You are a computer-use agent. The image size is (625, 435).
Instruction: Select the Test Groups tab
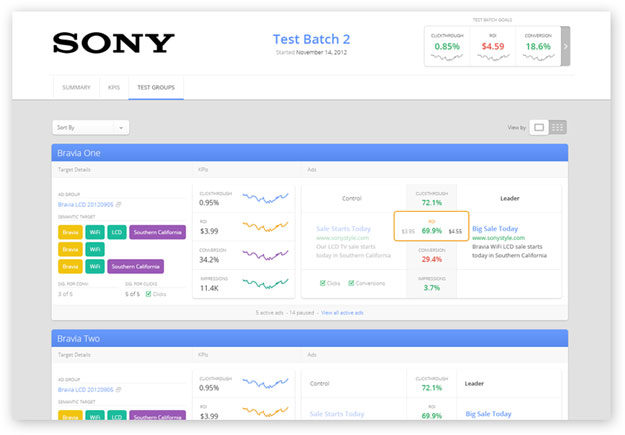tap(156, 87)
